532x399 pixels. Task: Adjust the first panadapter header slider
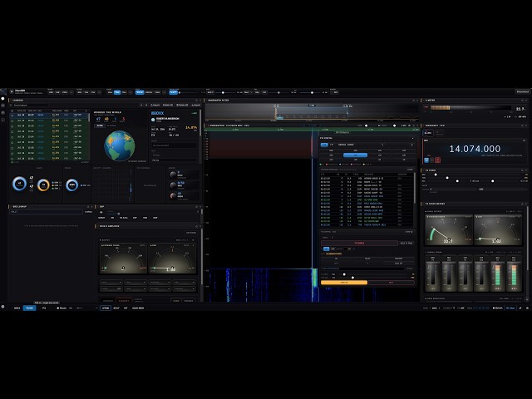366,126
